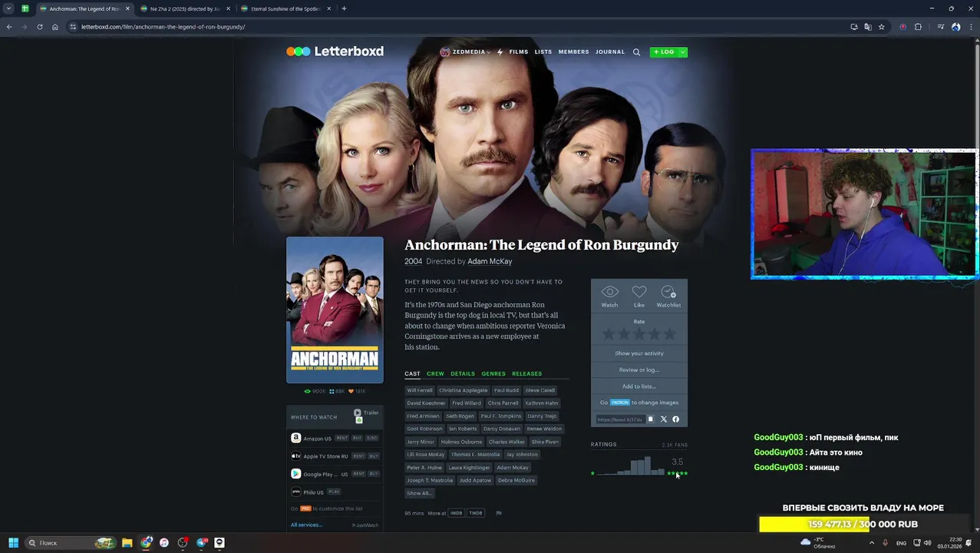The width and height of the screenshot is (980, 553).
Task: Click Amazon US RENT option
Action: pyautogui.click(x=342, y=438)
